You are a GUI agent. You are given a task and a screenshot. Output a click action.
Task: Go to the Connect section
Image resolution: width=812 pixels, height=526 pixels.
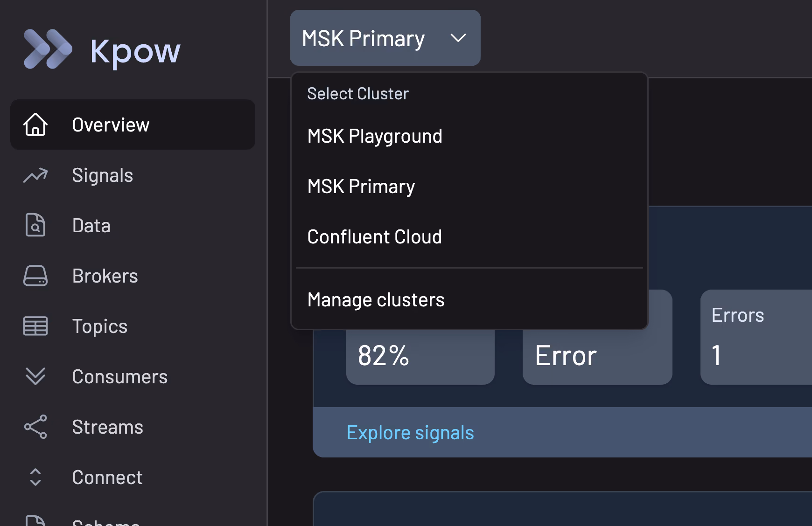click(133, 477)
